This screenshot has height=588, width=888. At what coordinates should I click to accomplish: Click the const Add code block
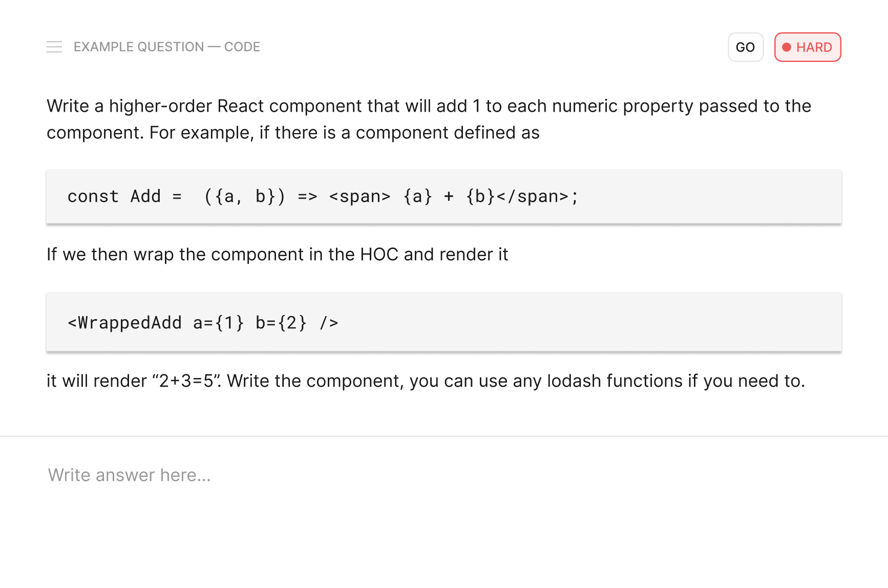pyautogui.click(x=444, y=197)
